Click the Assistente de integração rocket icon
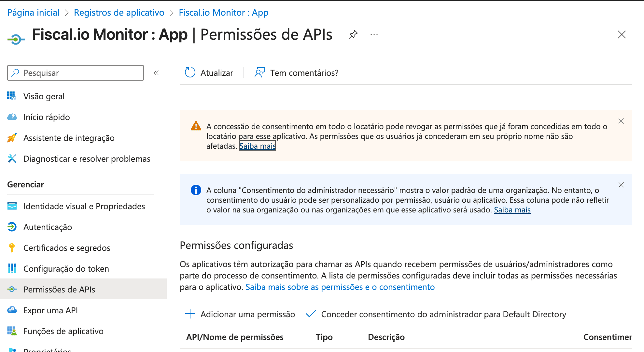 [12, 138]
